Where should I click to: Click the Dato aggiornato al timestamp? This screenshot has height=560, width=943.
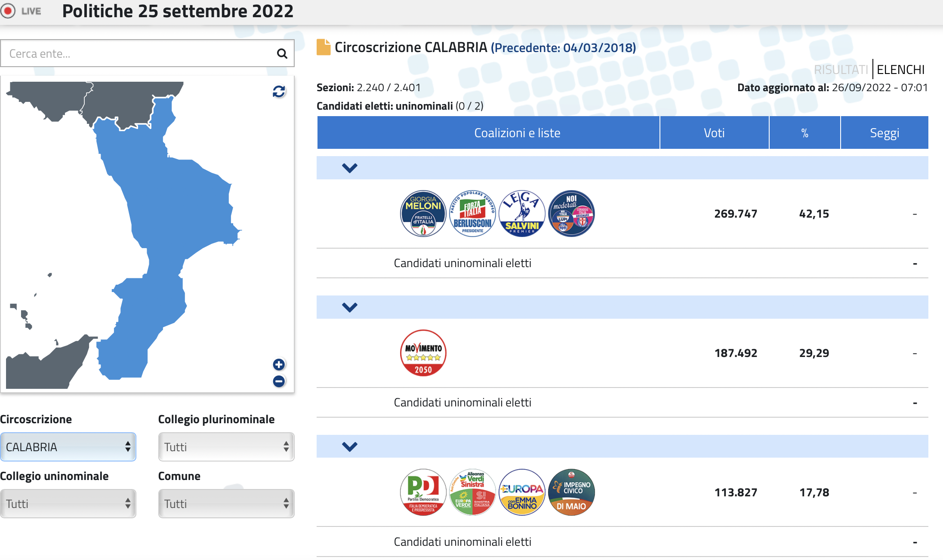[832, 88]
